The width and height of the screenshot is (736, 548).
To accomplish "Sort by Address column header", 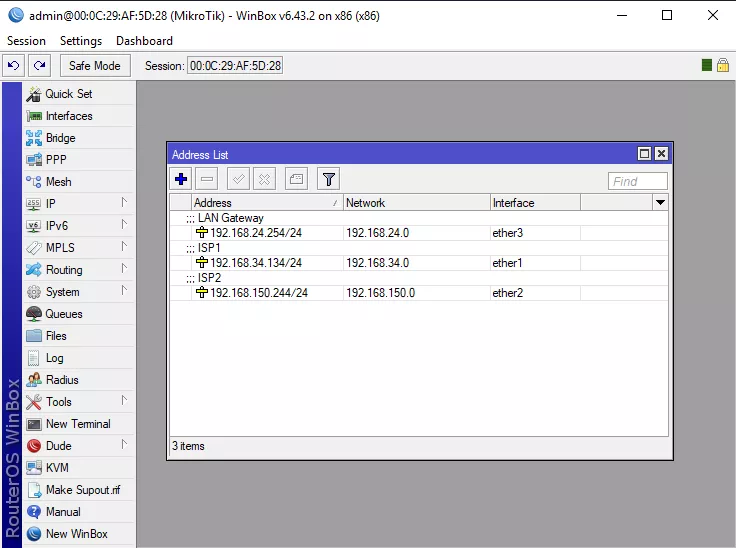I will pos(267,203).
